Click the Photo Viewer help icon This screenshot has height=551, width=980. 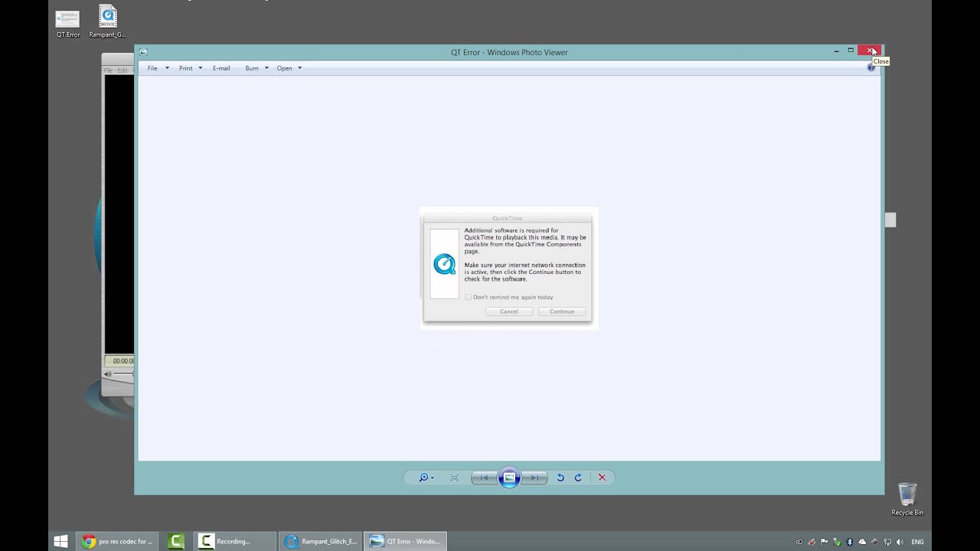[x=871, y=68]
